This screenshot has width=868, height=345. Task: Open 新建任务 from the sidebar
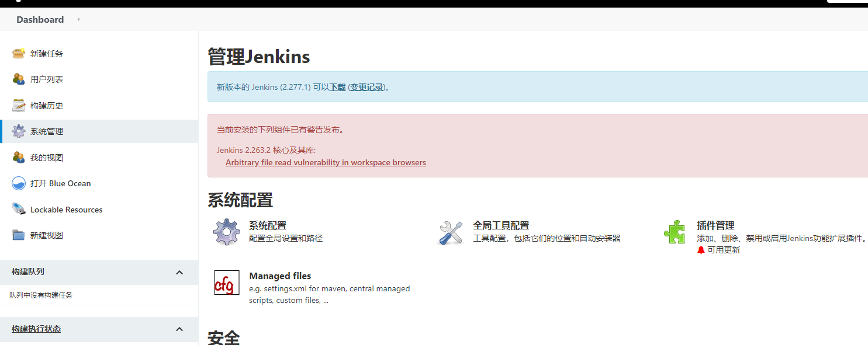[47, 54]
